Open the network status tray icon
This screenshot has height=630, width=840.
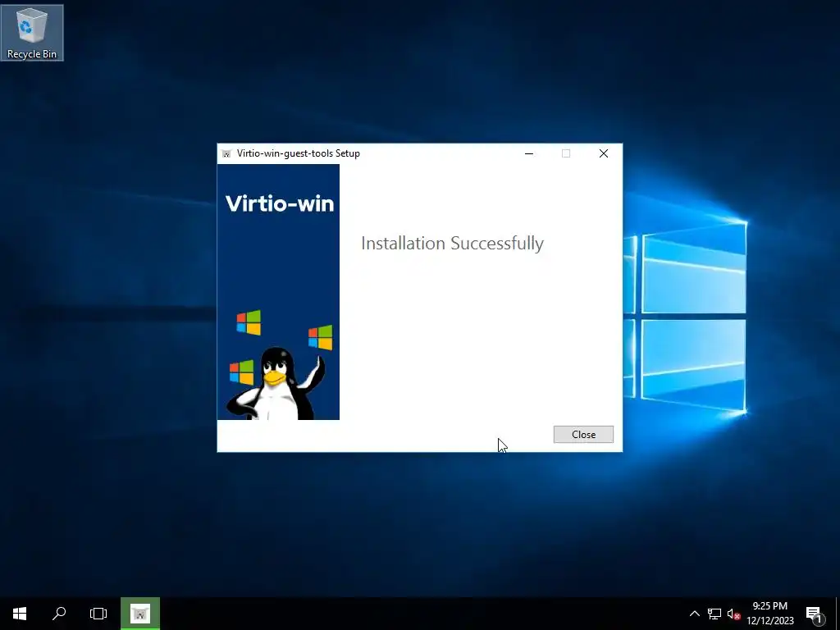714,614
